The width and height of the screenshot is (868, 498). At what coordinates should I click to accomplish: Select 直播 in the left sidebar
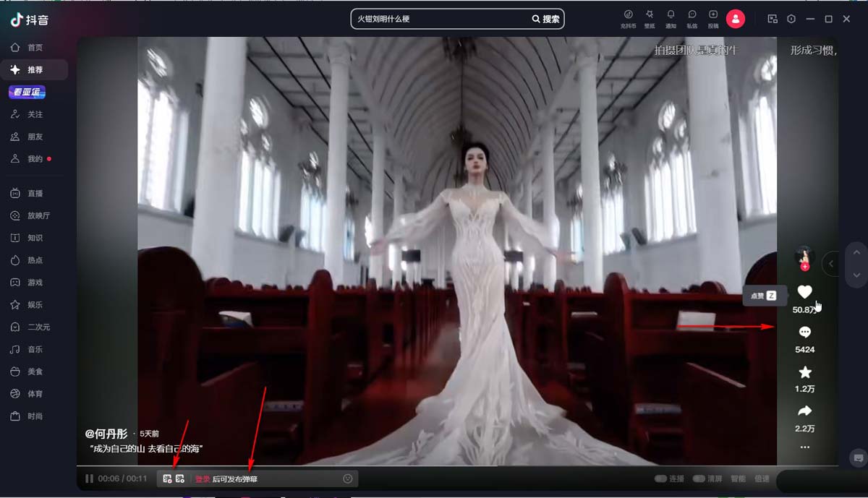coord(35,193)
